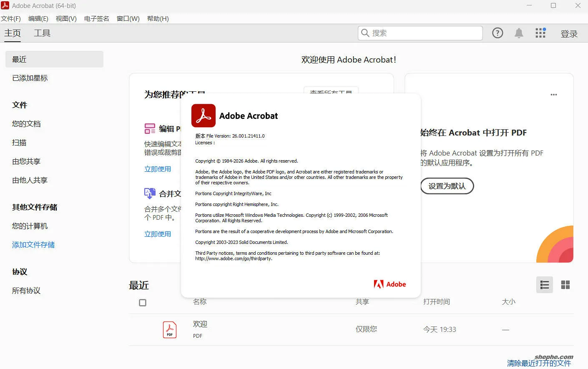Open the notifications bell icon
The height and width of the screenshot is (369, 588).
point(519,33)
